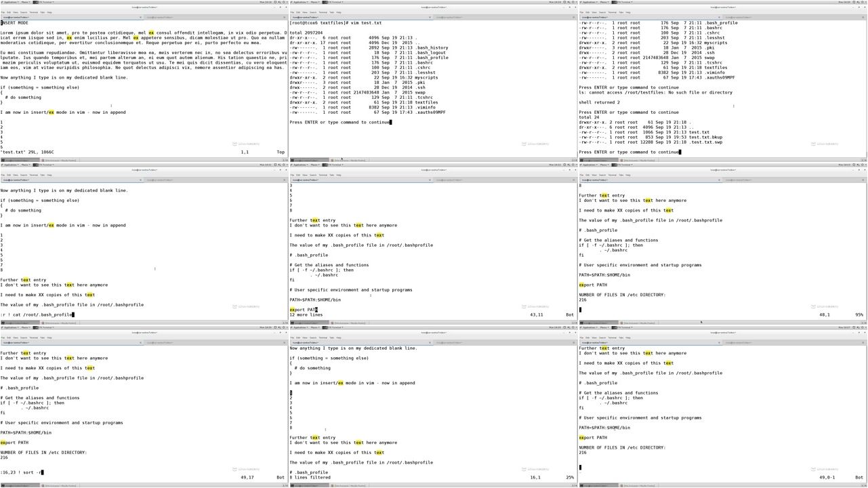Viewport: 868px width, 488px height.
Task: Click the '1,1' cursor position in INSERT MODE screen
Action: coord(245,152)
